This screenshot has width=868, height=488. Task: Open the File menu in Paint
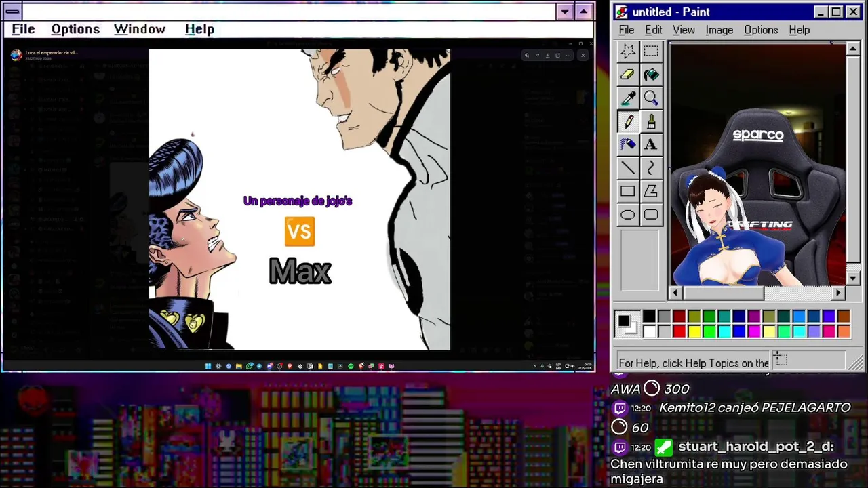(x=627, y=30)
